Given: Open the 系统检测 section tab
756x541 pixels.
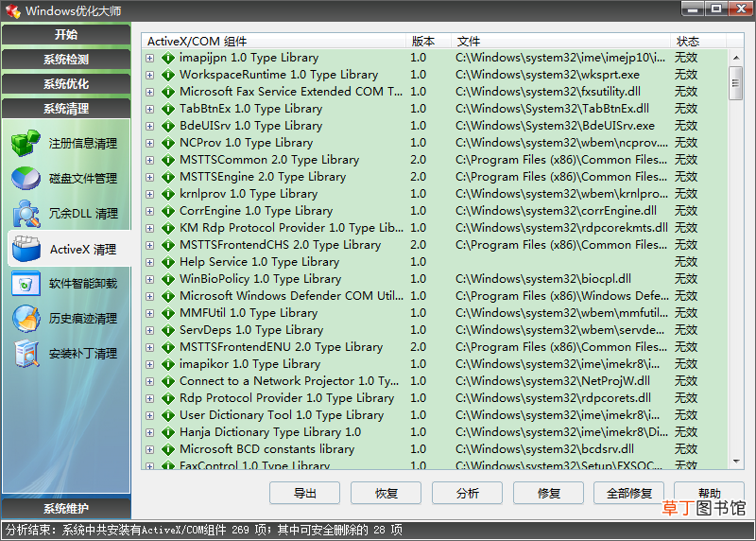Looking at the screenshot, I should pos(66,60).
